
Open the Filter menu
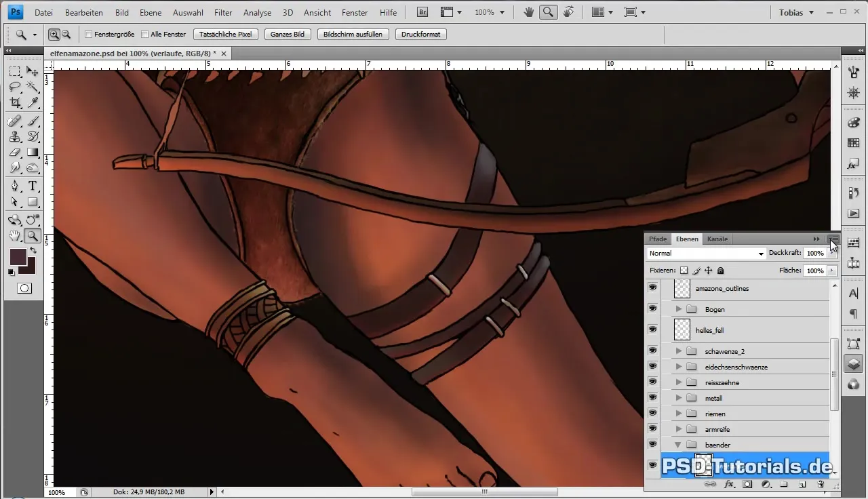click(x=223, y=13)
